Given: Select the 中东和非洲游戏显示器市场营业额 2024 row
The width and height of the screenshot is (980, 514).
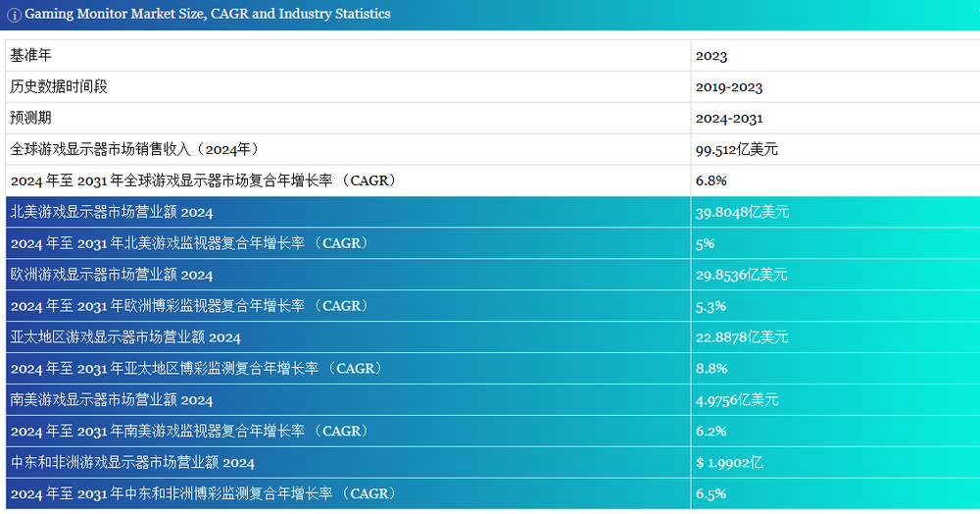Looking at the screenshot, I should [x=132, y=463].
